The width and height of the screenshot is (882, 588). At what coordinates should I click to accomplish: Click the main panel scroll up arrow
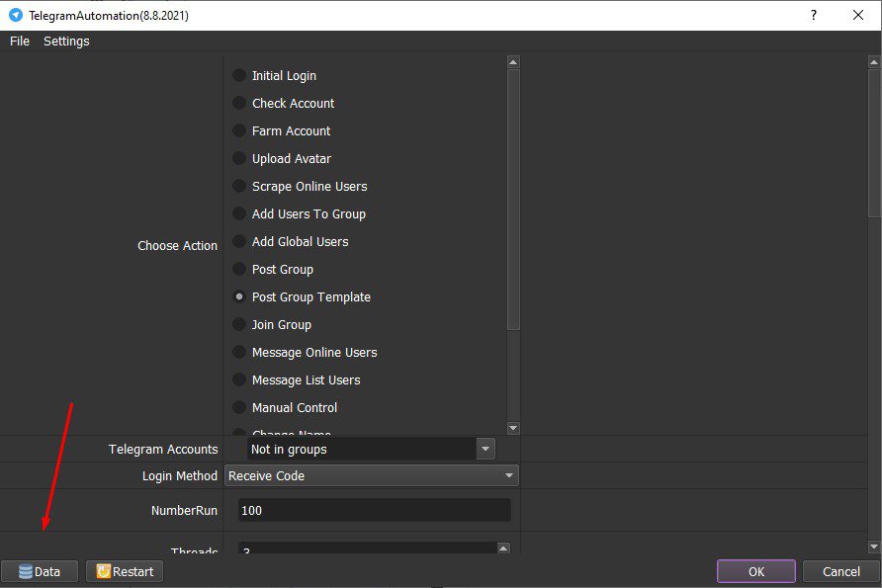[x=874, y=62]
